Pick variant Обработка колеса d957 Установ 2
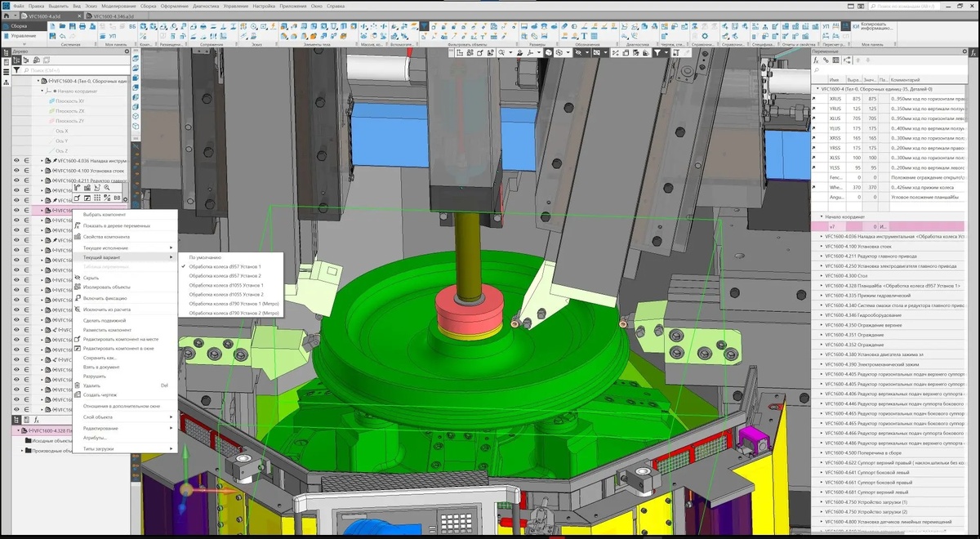 click(225, 276)
